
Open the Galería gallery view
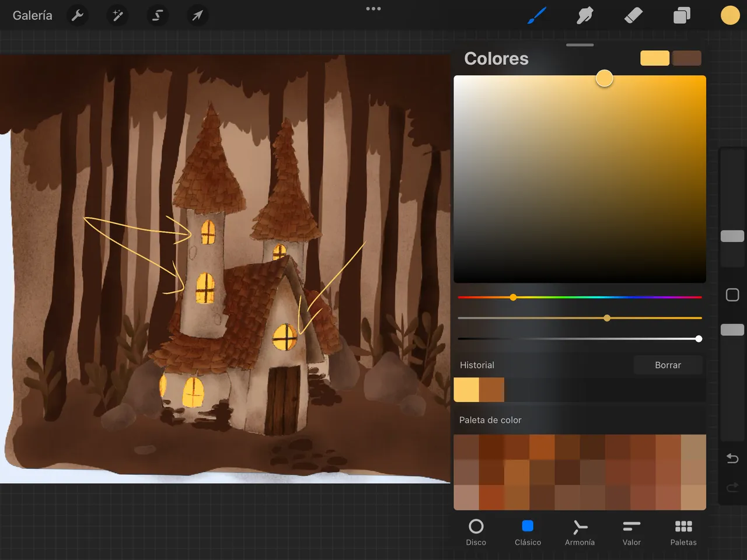33,16
